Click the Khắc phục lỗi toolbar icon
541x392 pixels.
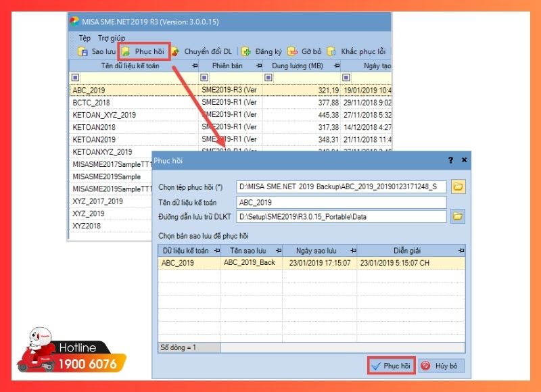332,51
